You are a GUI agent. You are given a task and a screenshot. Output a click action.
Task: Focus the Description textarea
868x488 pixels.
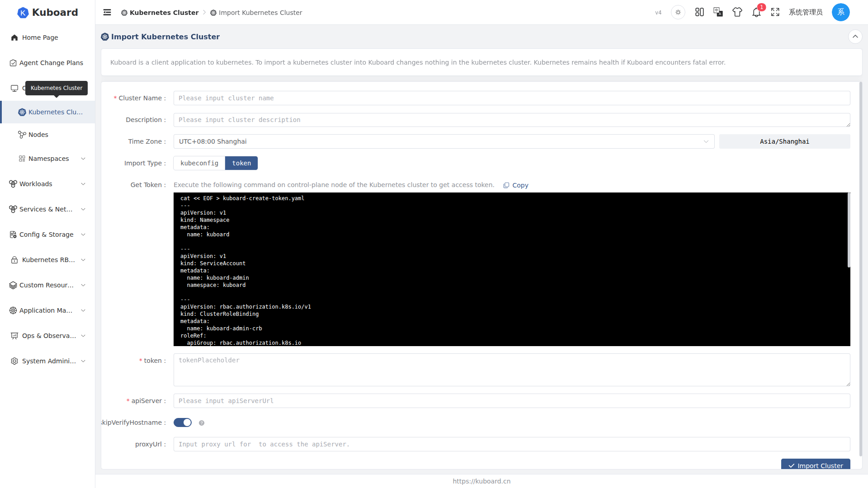pos(512,120)
